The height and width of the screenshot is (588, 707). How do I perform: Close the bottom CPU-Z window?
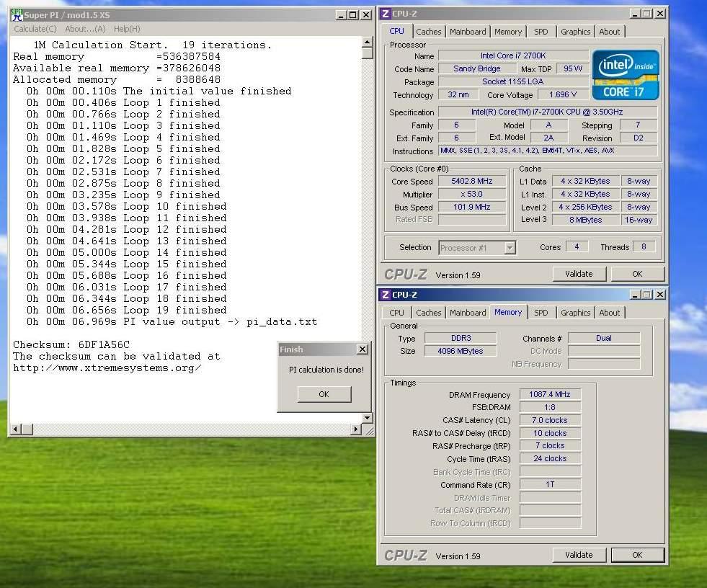click(660, 295)
